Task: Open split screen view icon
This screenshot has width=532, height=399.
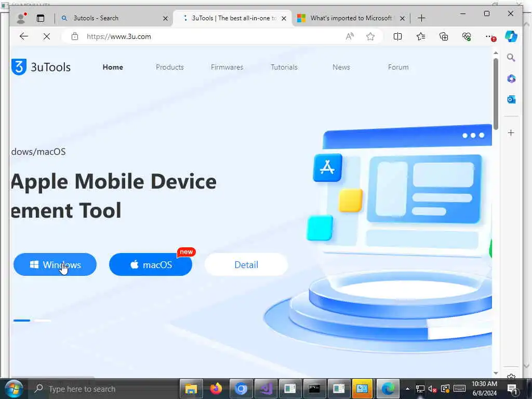Action: click(397, 36)
